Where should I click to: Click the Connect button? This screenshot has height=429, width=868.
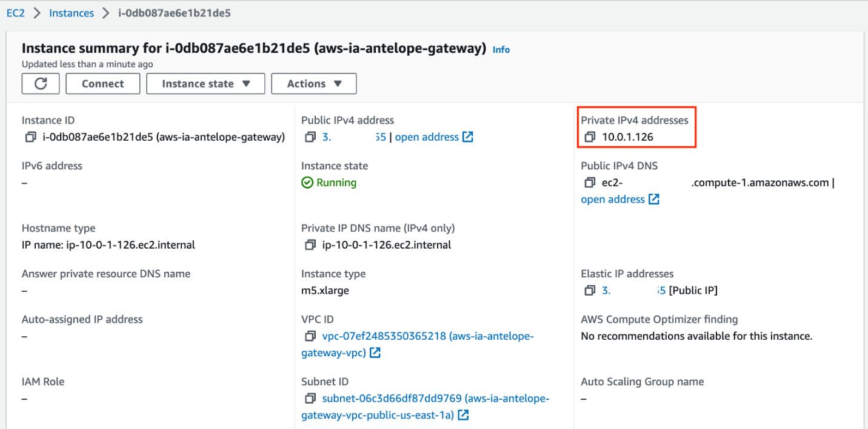tap(102, 83)
